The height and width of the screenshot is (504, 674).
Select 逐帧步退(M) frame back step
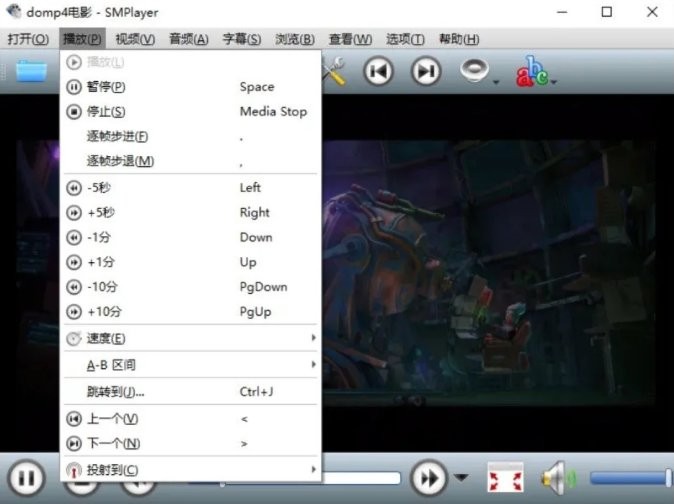(x=190, y=161)
